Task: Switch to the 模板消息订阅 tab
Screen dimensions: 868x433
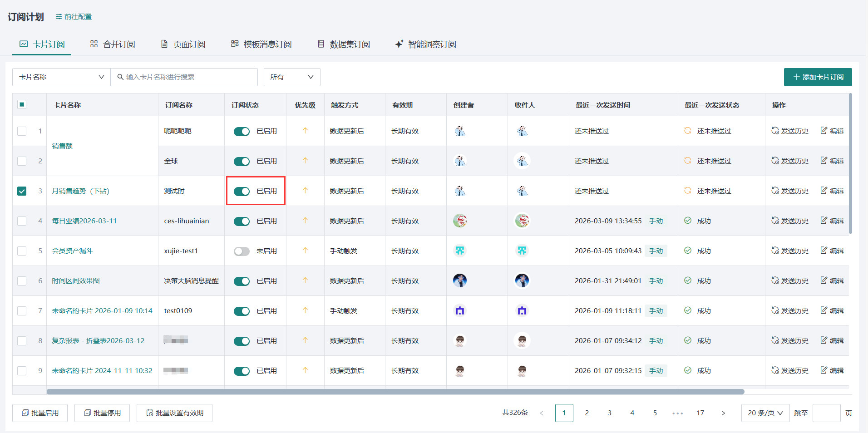Action: coord(261,44)
